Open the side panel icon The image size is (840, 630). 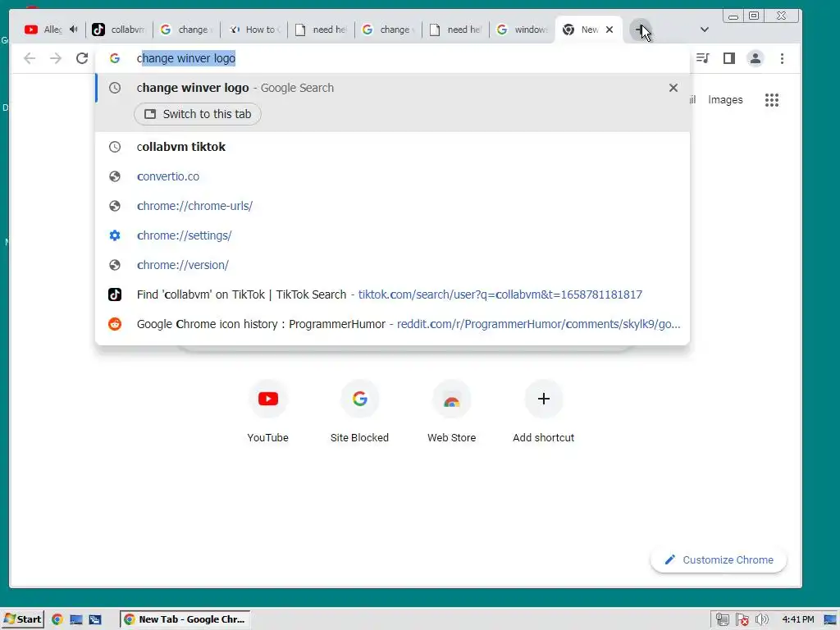tap(728, 58)
